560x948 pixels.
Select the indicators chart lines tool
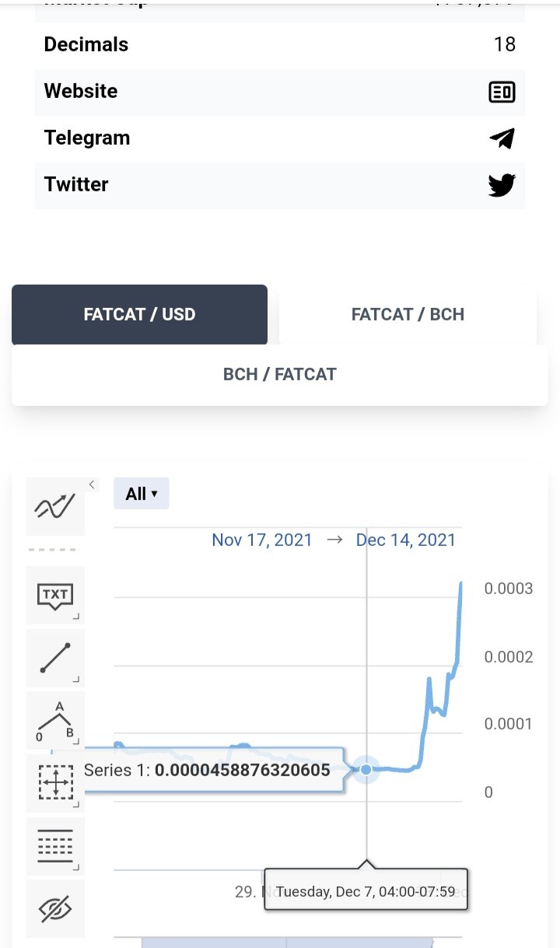click(55, 507)
